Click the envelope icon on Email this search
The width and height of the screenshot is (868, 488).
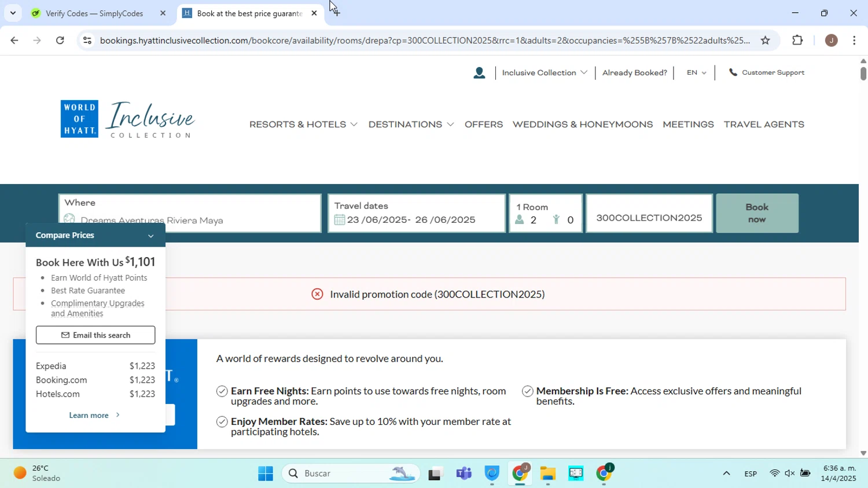point(65,335)
